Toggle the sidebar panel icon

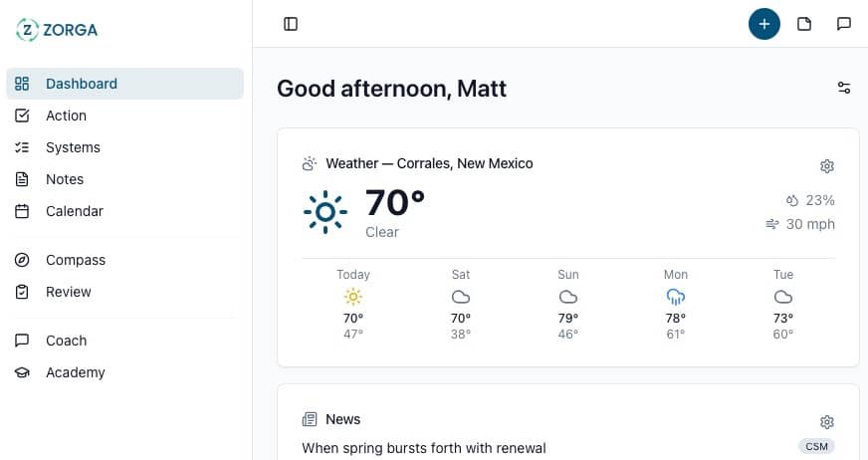(x=291, y=24)
